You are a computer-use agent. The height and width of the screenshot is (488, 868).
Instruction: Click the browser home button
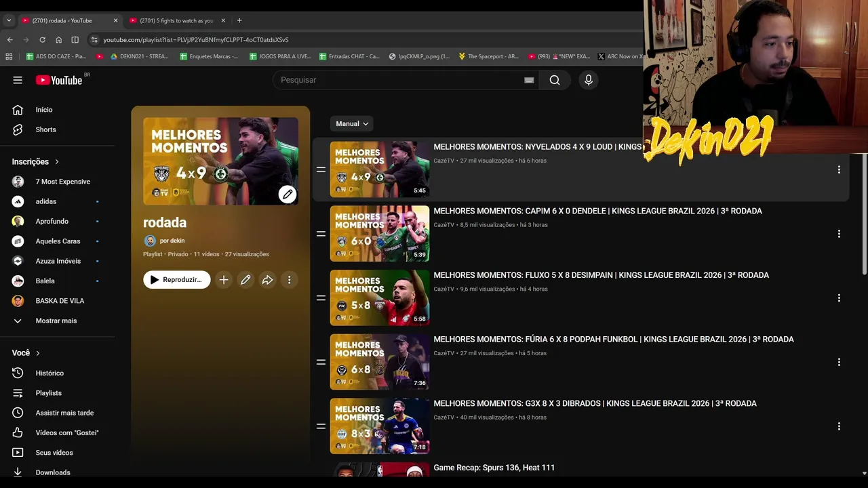(x=58, y=39)
